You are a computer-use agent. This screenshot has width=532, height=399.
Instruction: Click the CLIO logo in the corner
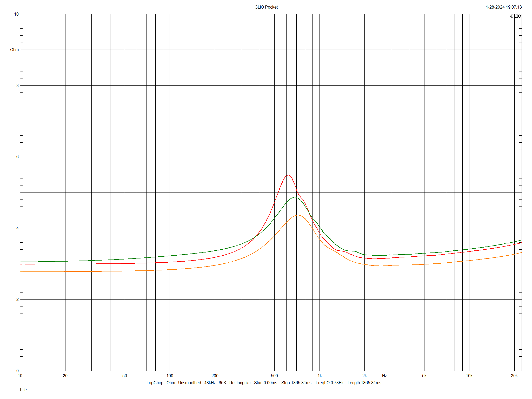pyautogui.click(x=516, y=16)
